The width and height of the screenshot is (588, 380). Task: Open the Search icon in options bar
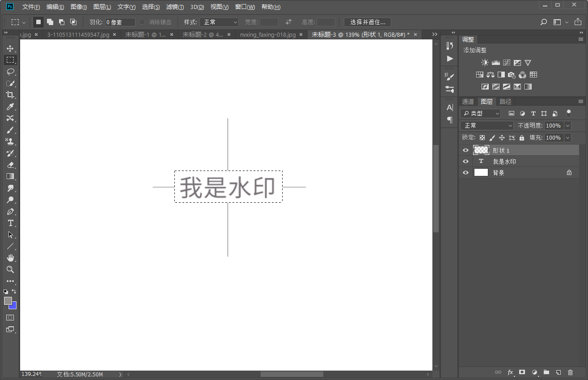coord(544,22)
